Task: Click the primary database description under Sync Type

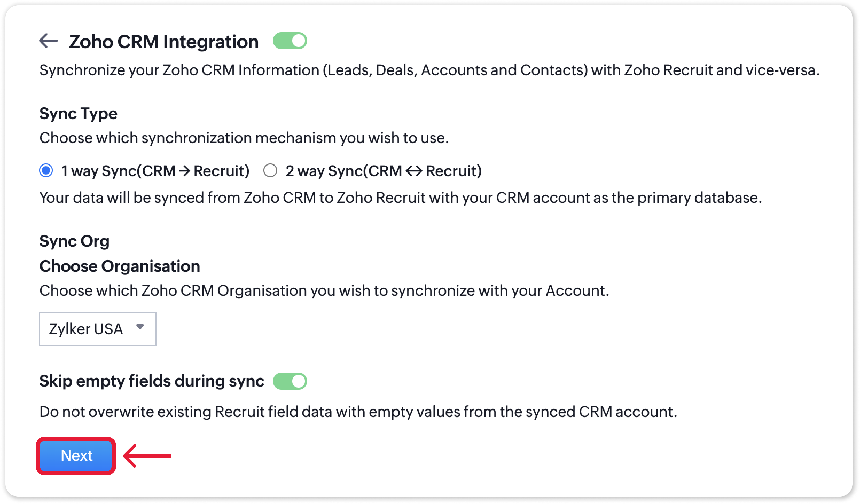Action: 400,198
